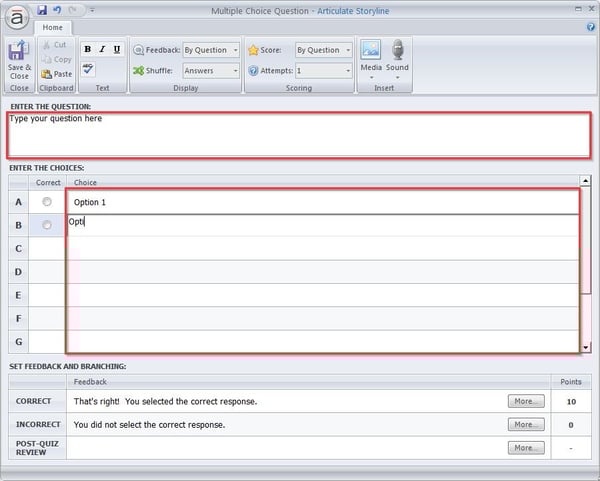Run the spell check icon
The image size is (600, 481).
[88, 69]
